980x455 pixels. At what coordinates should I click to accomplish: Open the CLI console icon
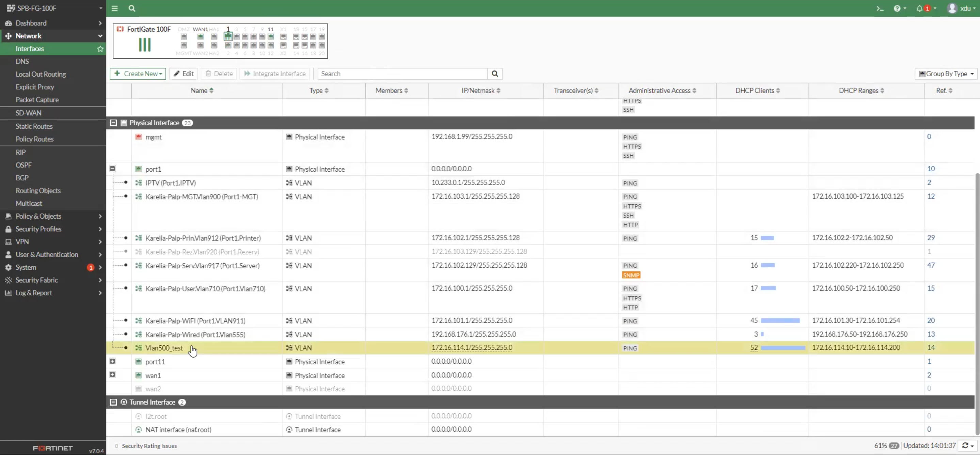point(880,9)
